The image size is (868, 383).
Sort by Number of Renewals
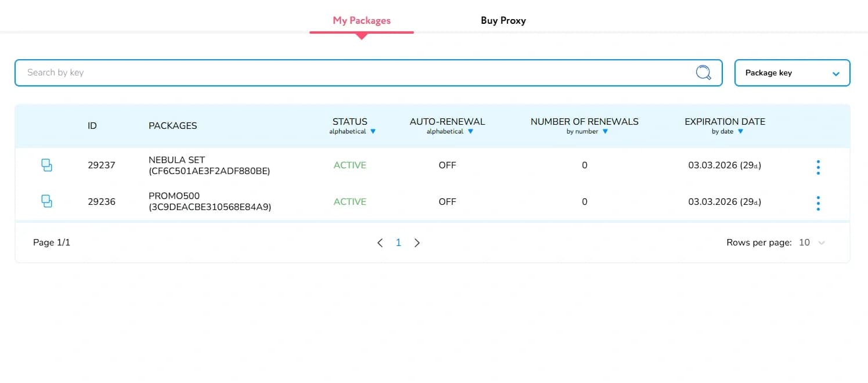coord(605,132)
